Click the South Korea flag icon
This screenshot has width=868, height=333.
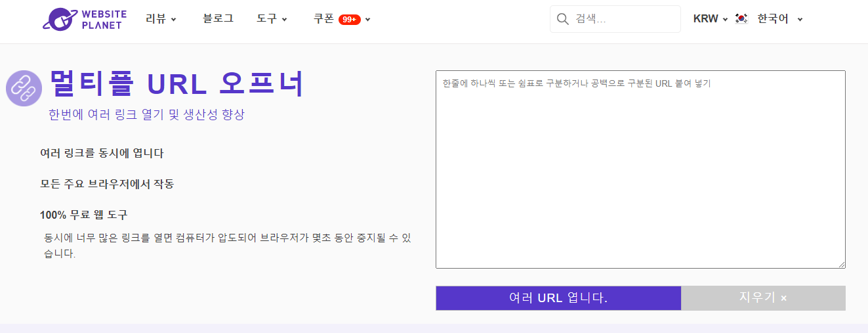[741, 19]
